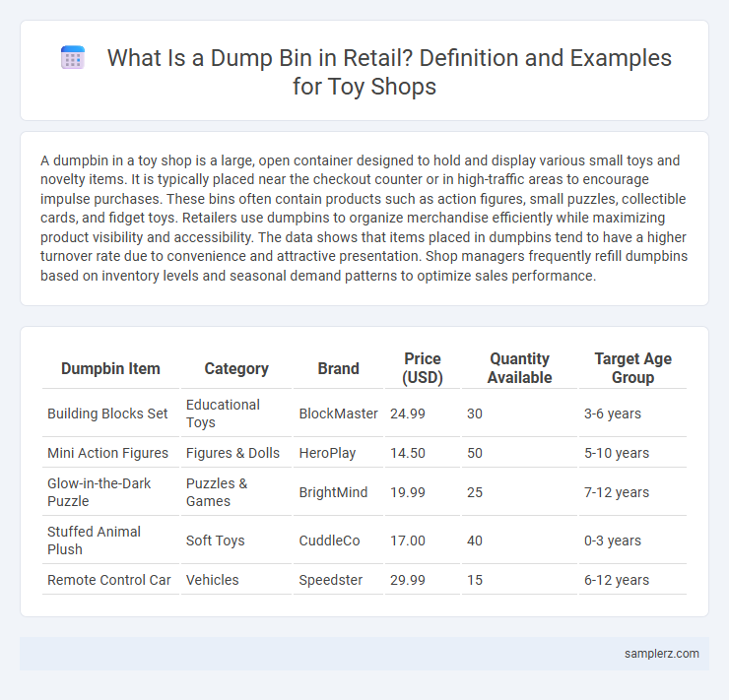This screenshot has height=700, width=729.
Task: Select the Figures & Dolls category cell
Action: tap(236, 453)
